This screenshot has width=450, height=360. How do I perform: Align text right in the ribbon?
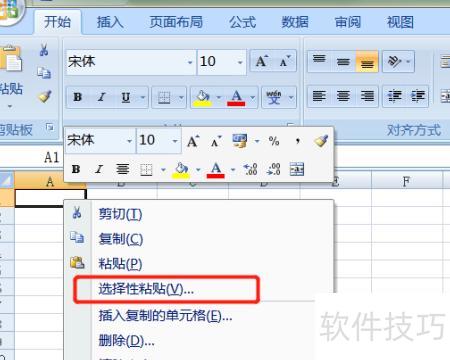[367, 97]
